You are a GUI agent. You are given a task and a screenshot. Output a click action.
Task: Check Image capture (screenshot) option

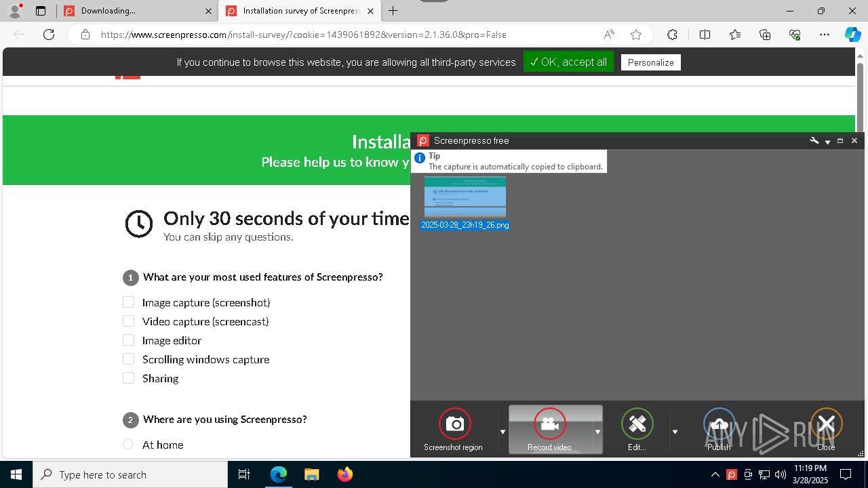click(128, 302)
